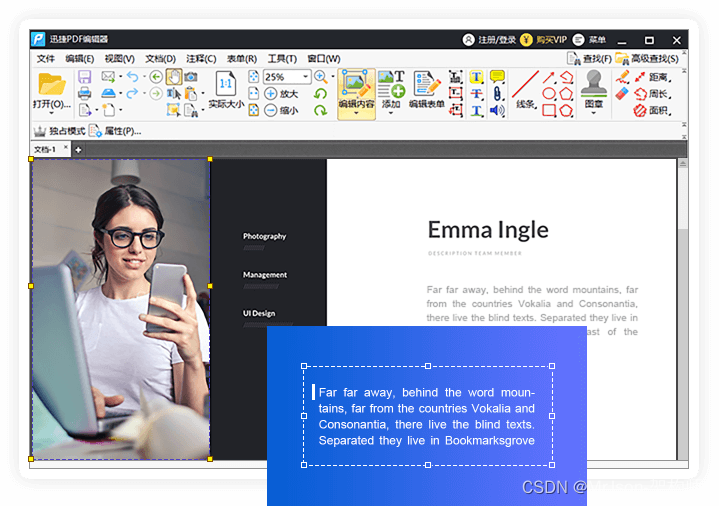719x506 pixels.
Task: Rotate page counterclockwise with green arrow
Action: tap(321, 94)
